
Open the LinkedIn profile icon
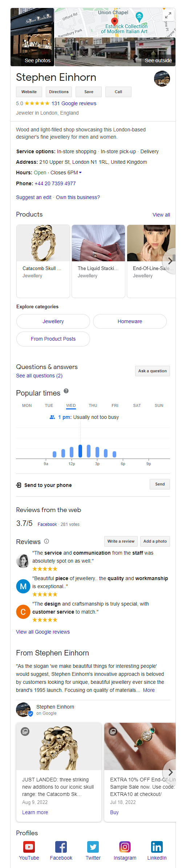coord(157,847)
